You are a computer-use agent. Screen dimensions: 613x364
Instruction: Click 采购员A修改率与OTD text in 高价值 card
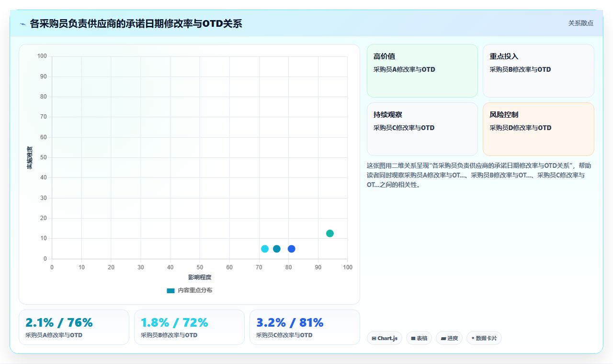click(404, 69)
